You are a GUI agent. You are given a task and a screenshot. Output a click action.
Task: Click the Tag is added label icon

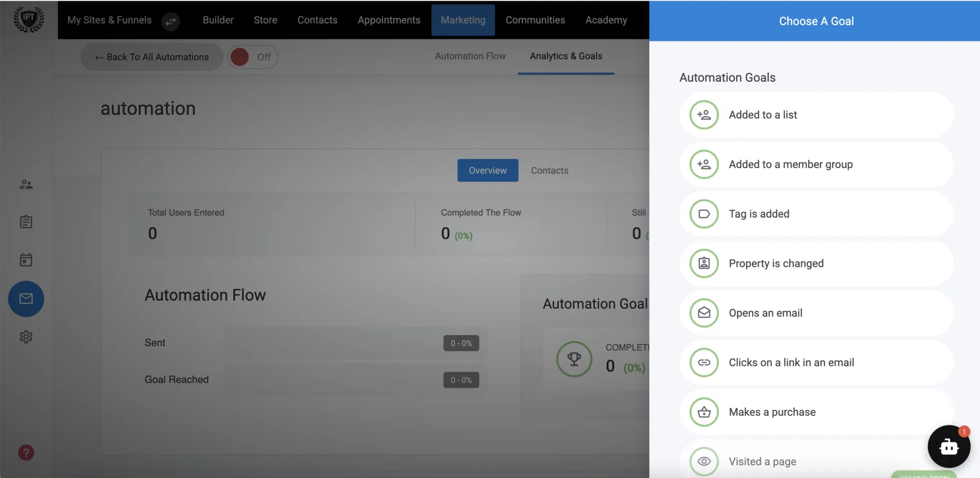coord(704,214)
